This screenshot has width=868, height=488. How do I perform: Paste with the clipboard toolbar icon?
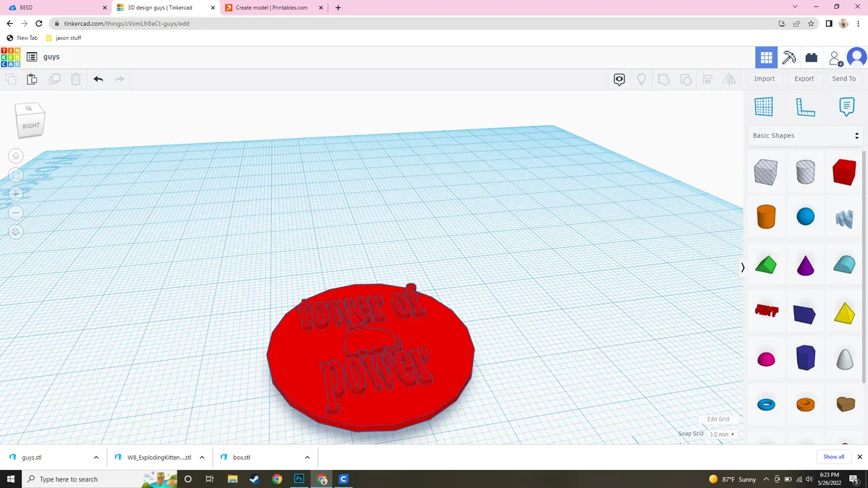coord(32,80)
